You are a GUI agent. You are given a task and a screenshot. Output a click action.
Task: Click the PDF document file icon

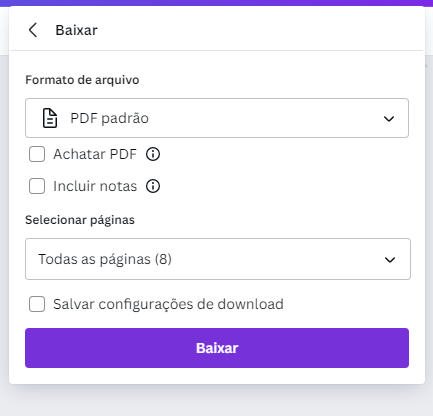[50, 118]
